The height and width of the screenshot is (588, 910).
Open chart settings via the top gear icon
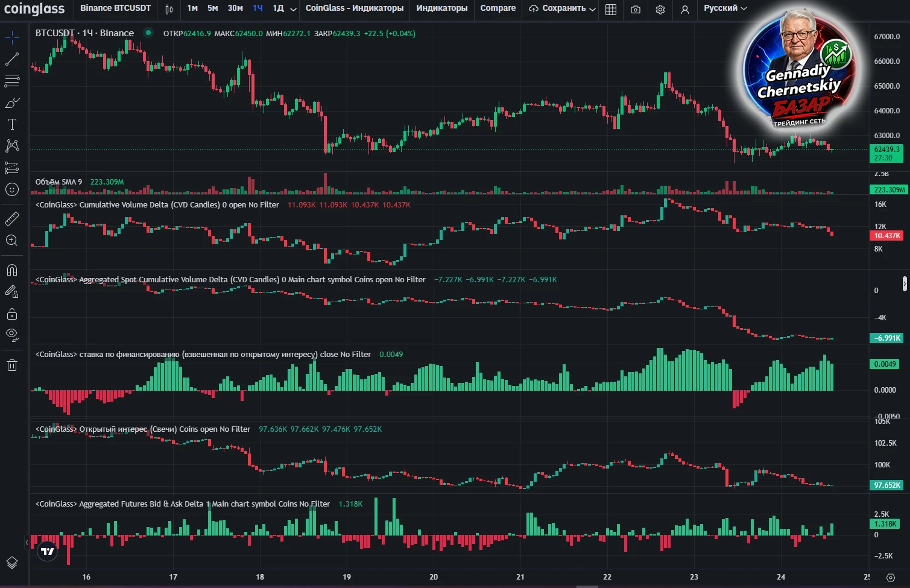(x=660, y=9)
